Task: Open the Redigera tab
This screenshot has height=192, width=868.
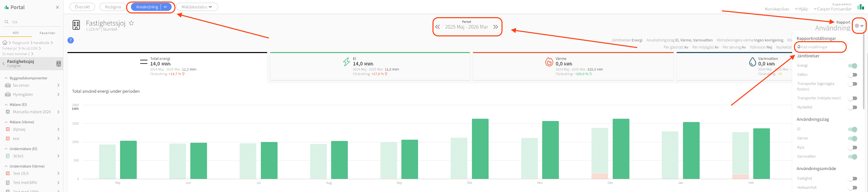Action: click(112, 7)
